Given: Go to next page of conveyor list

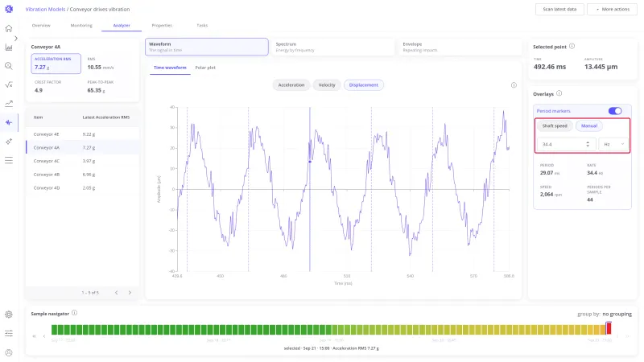Looking at the screenshot, I should tap(130, 293).
